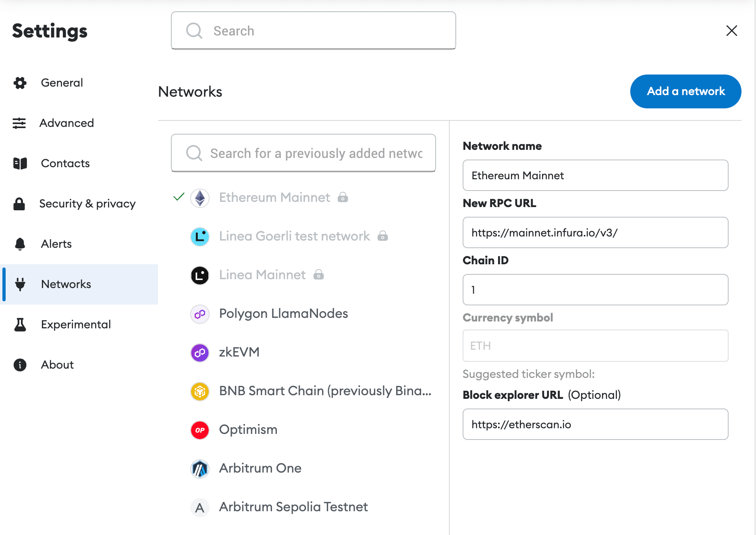Click the Networks plug icon
756x535 pixels.
pyautogui.click(x=20, y=284)
